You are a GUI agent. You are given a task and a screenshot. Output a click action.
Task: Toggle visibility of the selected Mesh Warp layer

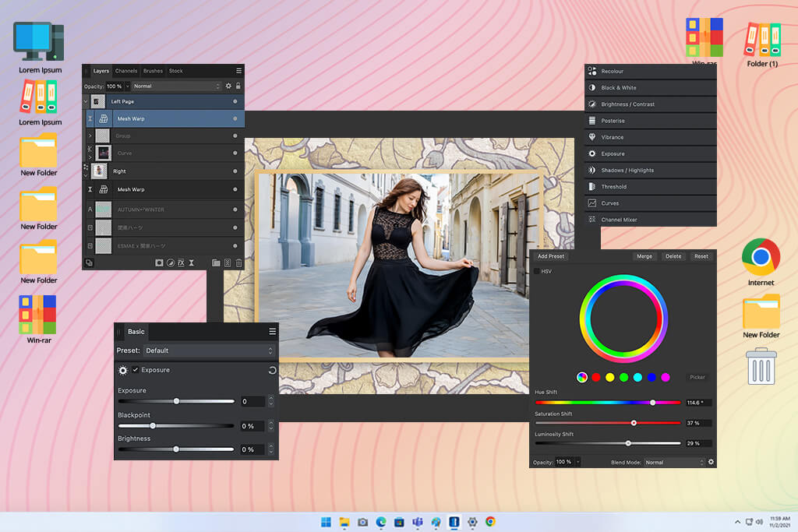pyautogui.click(x=235, y=118)
